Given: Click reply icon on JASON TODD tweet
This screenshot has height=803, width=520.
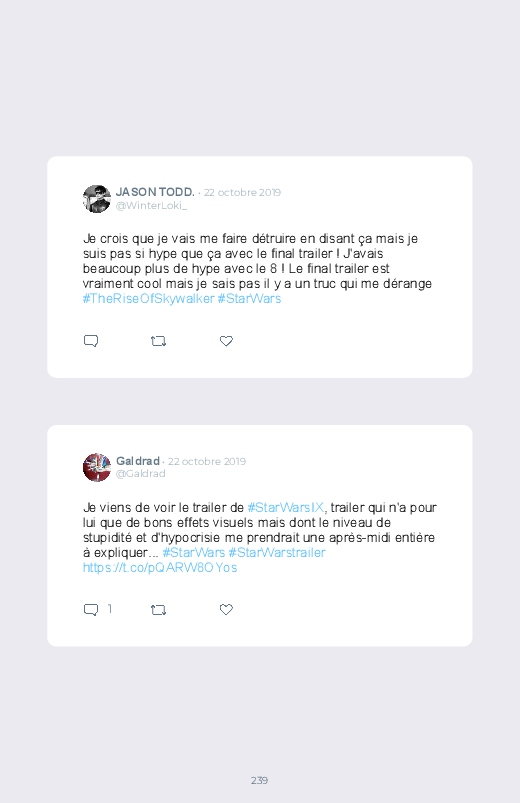Looking at the screenshot, I should click(x=91, y=341).
